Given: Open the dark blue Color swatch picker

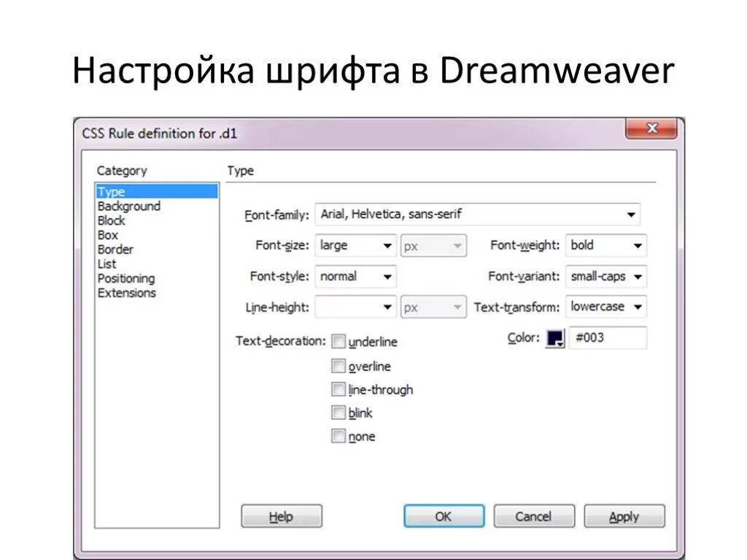Looking at the screenshot, I should 555,338.
